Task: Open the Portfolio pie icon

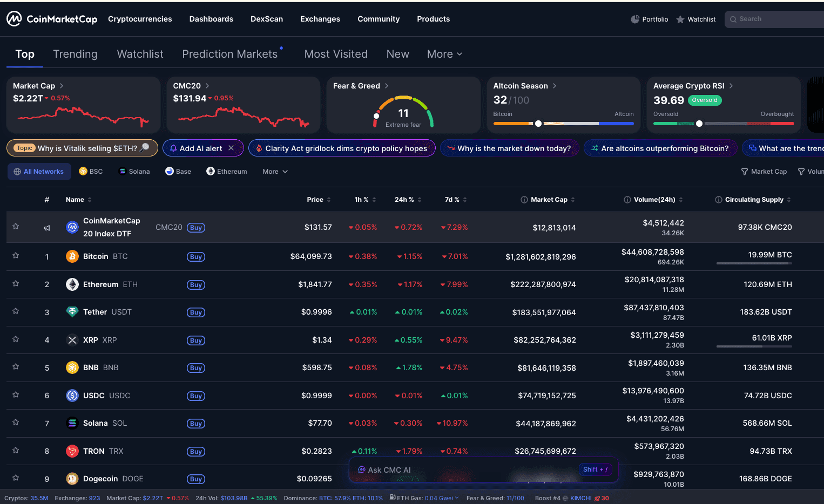Action: [x=635, y=19]
